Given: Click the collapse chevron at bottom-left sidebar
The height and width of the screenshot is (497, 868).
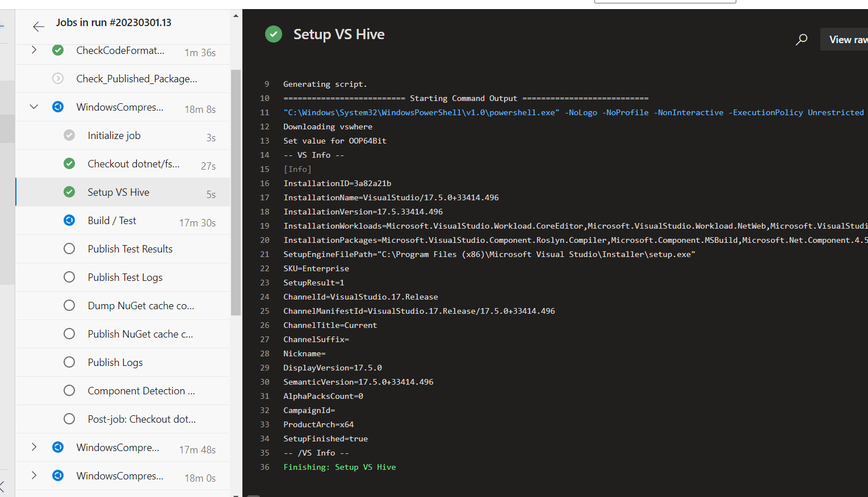Looking at the screenshot, I should [2, 486].
